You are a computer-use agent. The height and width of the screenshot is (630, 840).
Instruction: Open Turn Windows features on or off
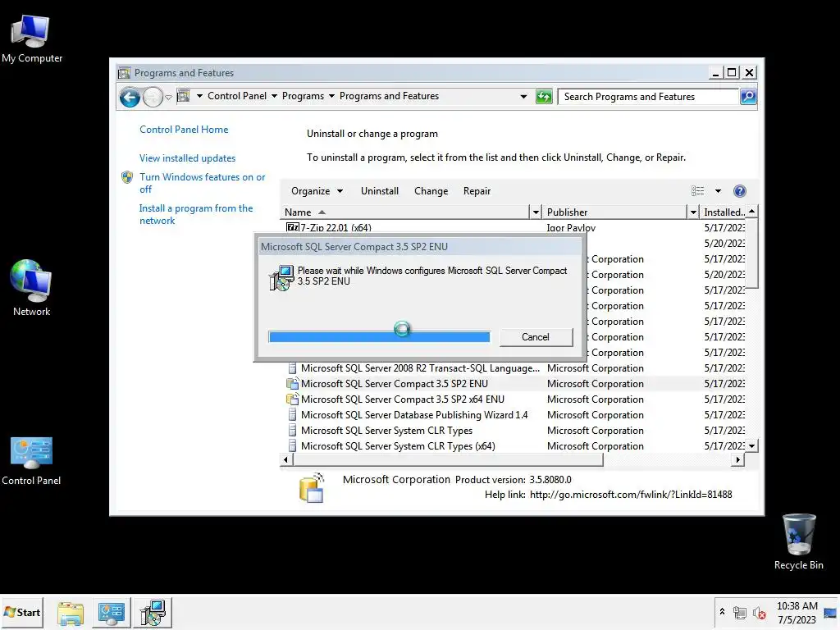(202, 183)
